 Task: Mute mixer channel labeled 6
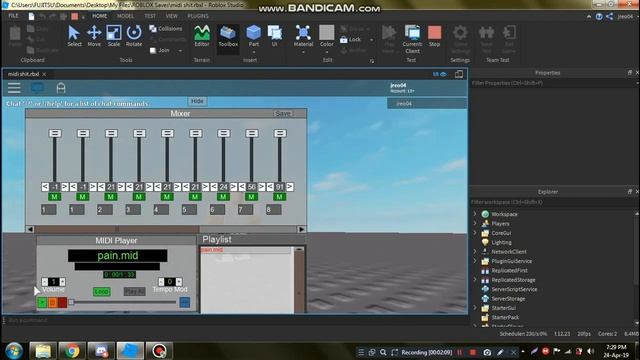(x=223, y=197)
